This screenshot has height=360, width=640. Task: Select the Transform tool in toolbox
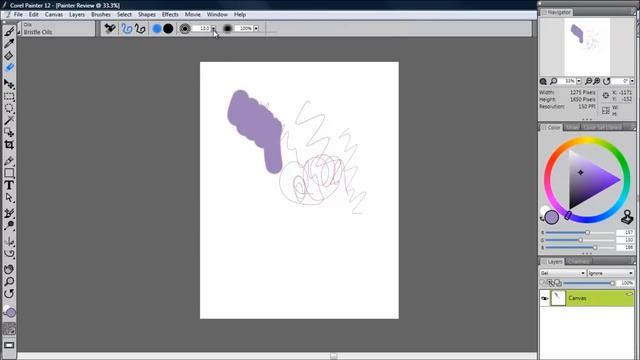click(9, 133)
